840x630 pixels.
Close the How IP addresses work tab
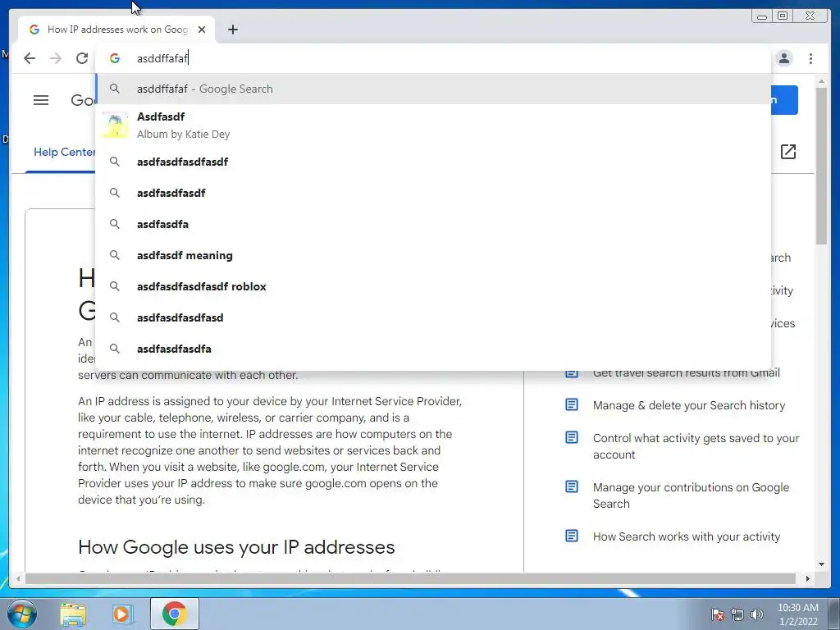(x=202, y=30)
